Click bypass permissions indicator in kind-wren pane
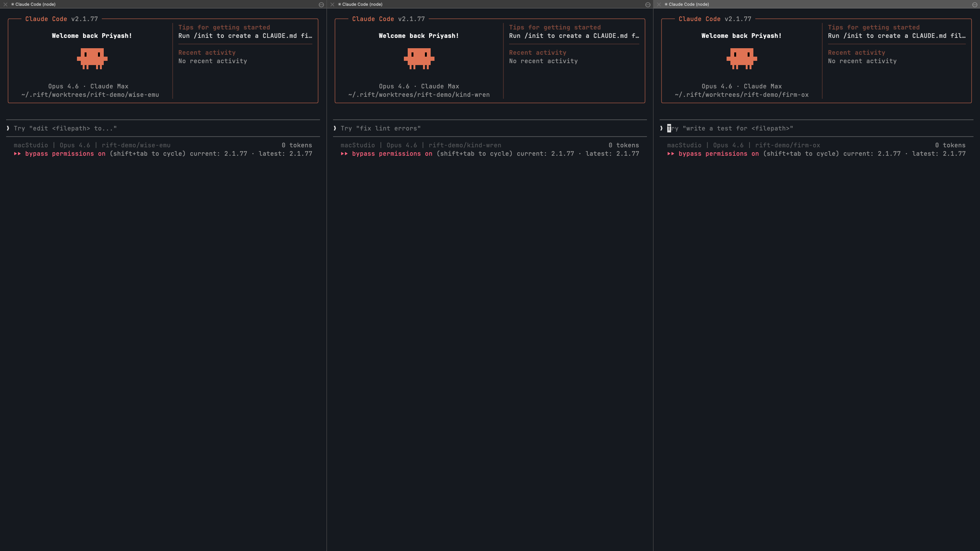980x551 pixels. (x=392, y=154)
